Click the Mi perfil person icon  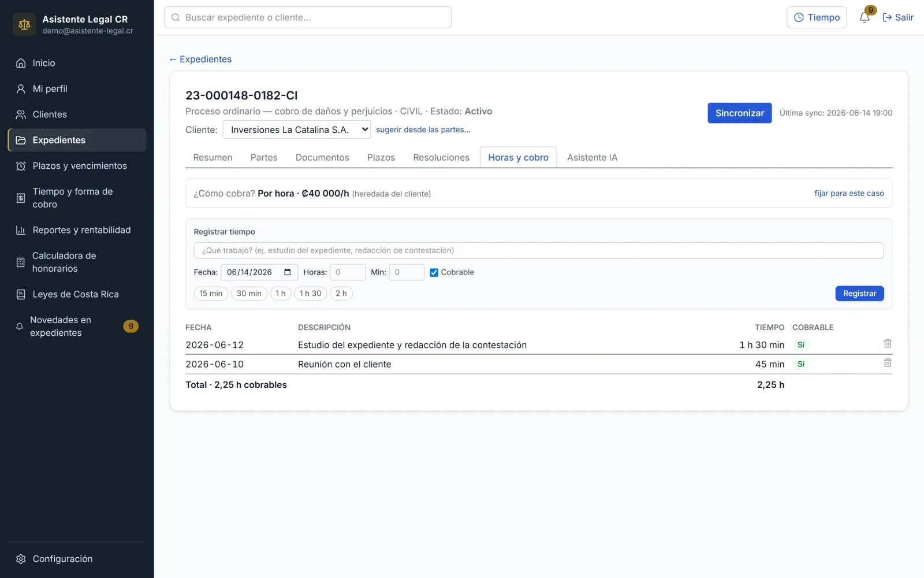21,88
